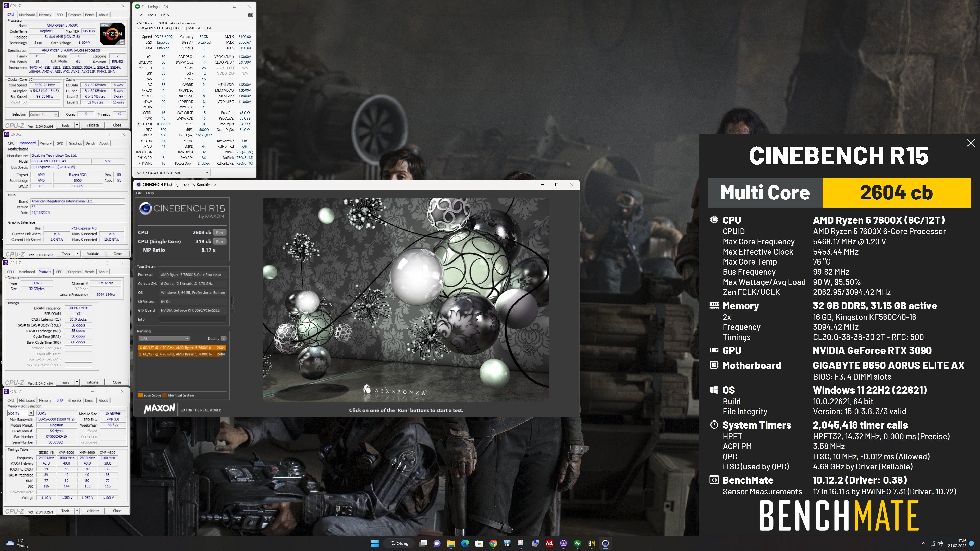The height and width of the screenshot is (551, 980).
Task: Open the Cloudy weather widget
Action: tap(18, 543)
